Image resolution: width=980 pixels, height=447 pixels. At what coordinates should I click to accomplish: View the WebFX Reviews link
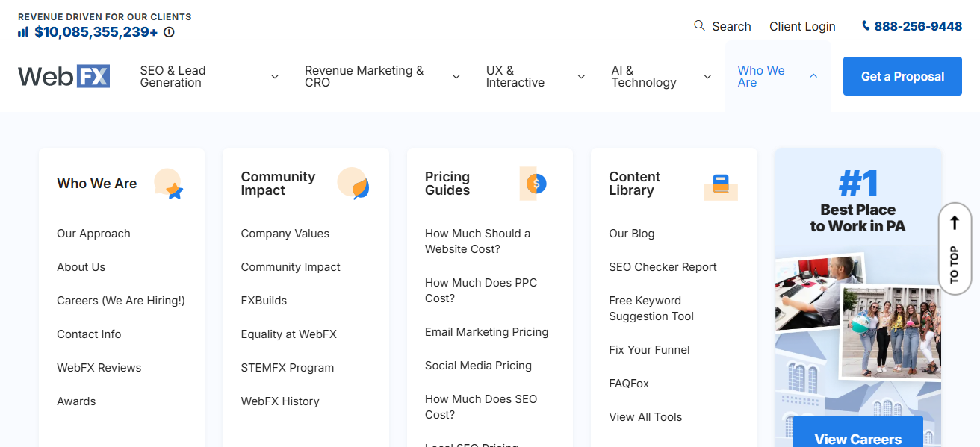click(99, 368)
